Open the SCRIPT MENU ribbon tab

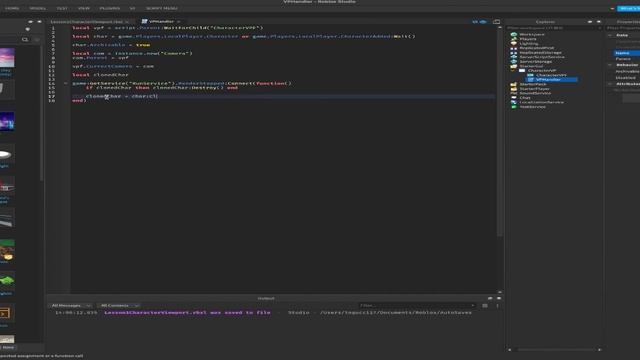(x=162, y=8)
